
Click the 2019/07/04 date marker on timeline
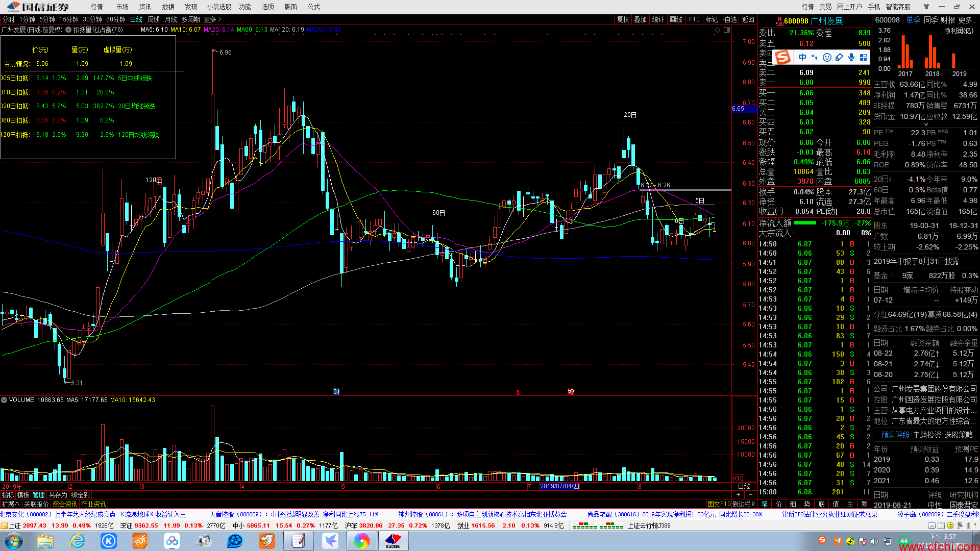[x=559, y=486]
